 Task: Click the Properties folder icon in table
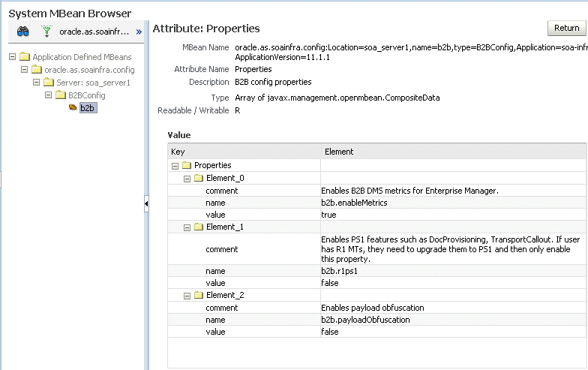(187, 165)
